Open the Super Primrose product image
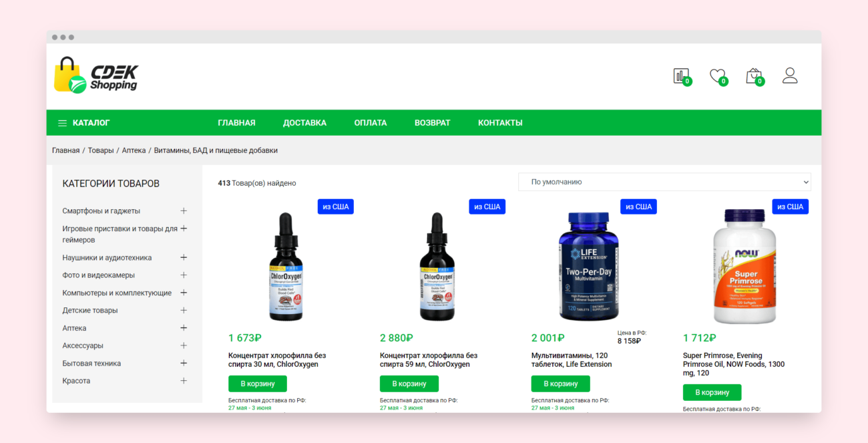Viewport: 868px width, 443px height. [x=745, y=267]
